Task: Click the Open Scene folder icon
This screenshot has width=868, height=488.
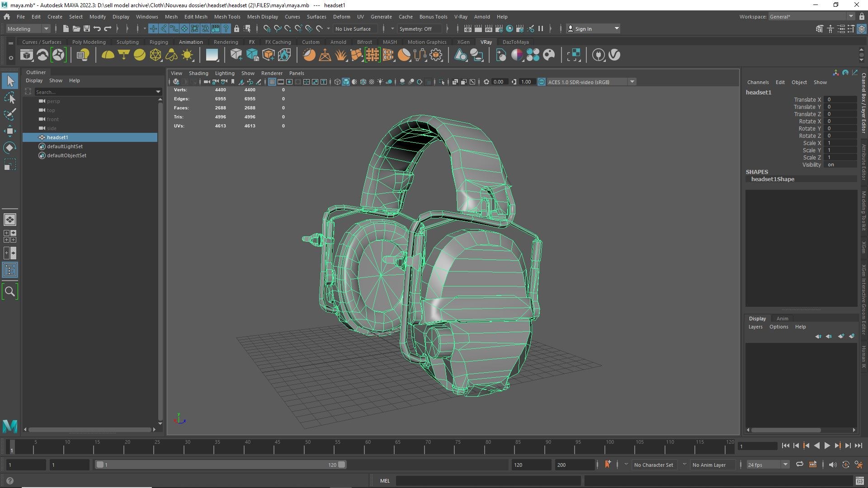Action: [76, 28]
